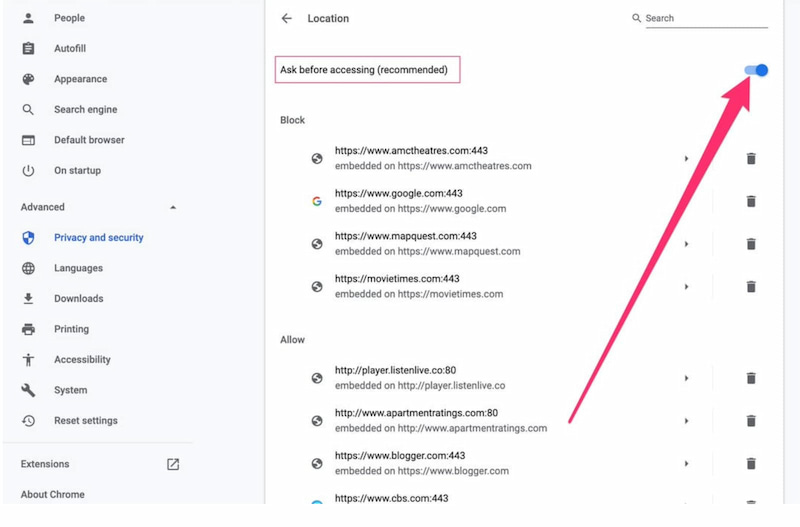Viewport: 800px width, 527px height.
Task: Open the Downloads settings section
Action: click(x=78, y=298)
